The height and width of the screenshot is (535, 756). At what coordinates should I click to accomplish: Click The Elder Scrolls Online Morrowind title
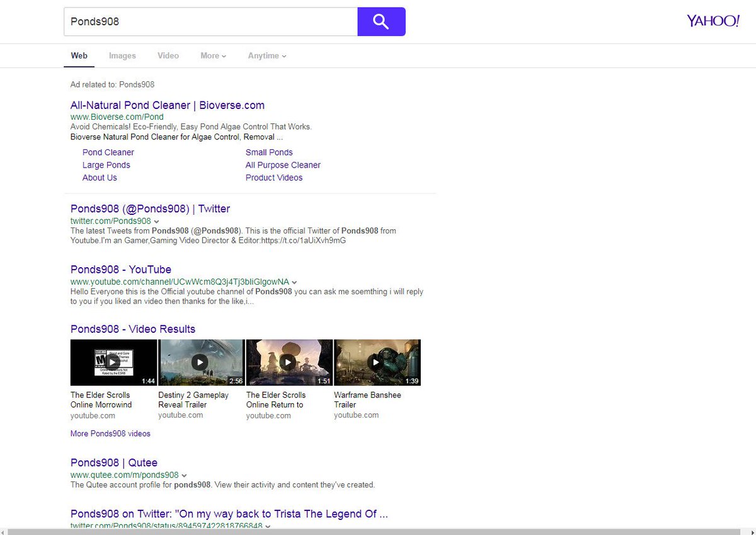(x=101, y=400)
